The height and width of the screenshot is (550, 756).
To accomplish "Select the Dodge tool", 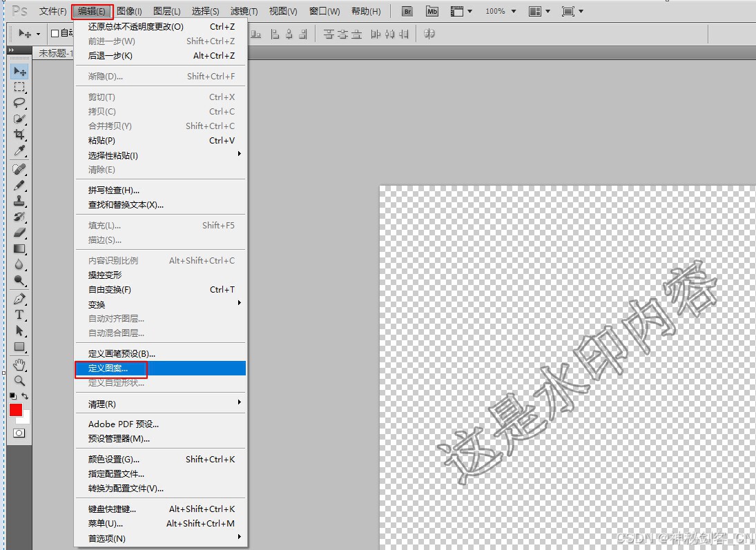I will pyautogui.click(x=19, y=281).
